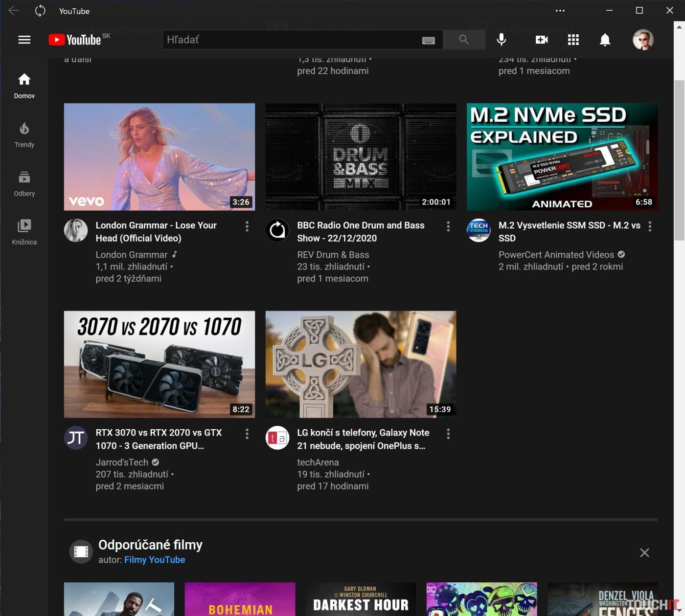Click the YouTube logo

75,40
